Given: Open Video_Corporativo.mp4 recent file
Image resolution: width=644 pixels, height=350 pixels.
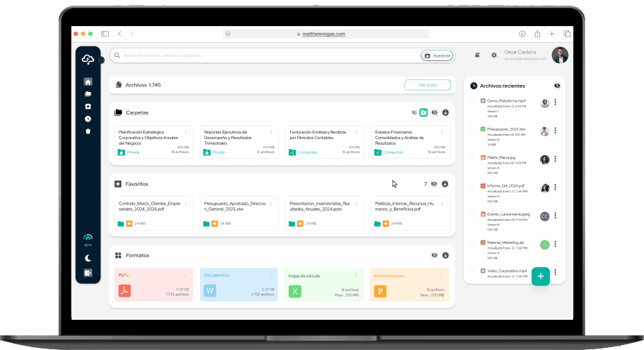Looking at the screenshot, I should [507, 271].
